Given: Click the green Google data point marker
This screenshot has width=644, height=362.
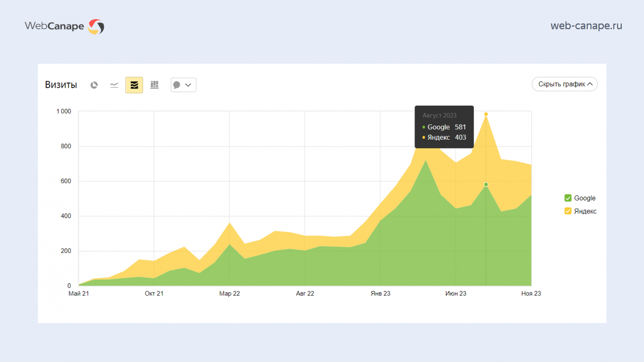Looking at the screenshot, I should coord(486,185).
